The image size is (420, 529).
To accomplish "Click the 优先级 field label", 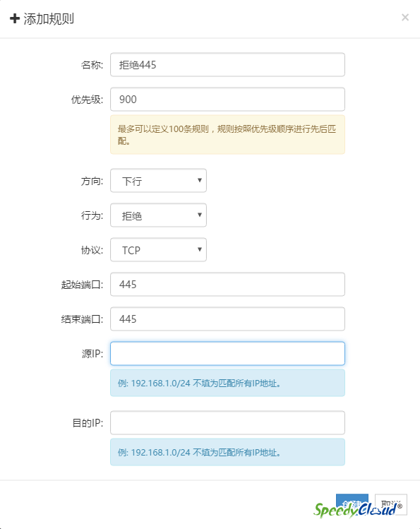I will click(87, 100).
